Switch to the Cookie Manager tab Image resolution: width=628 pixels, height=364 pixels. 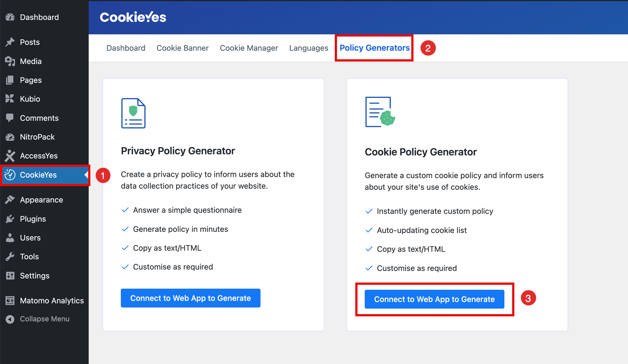[249, 48]
